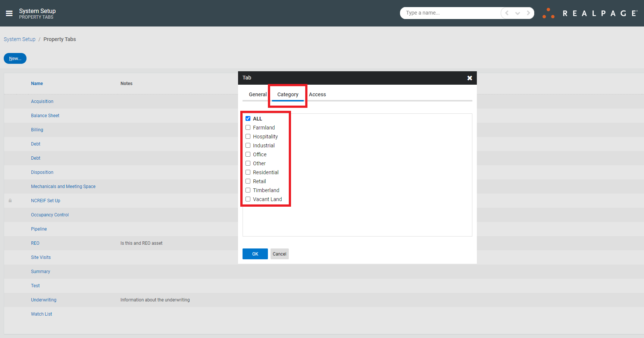644x338 pixels.
Task: Click the 'Information about the underwriting' note
Action: pos(155,300)
